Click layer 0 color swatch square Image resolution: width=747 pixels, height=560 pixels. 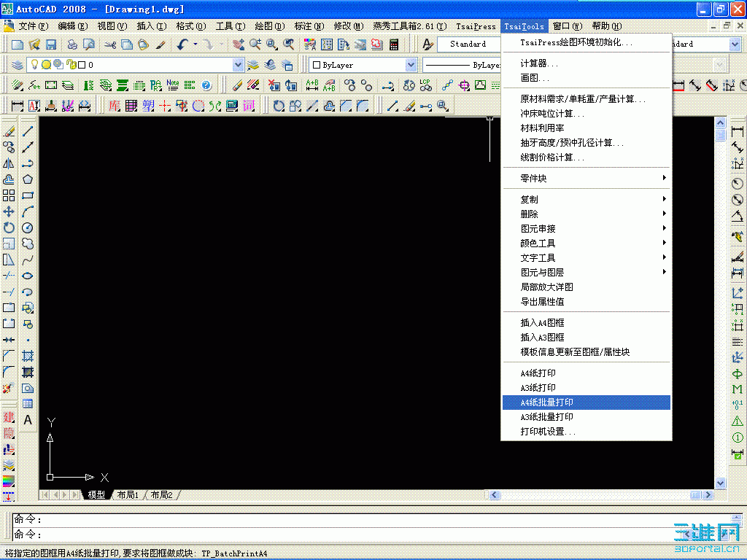click(x=82, y=65)
